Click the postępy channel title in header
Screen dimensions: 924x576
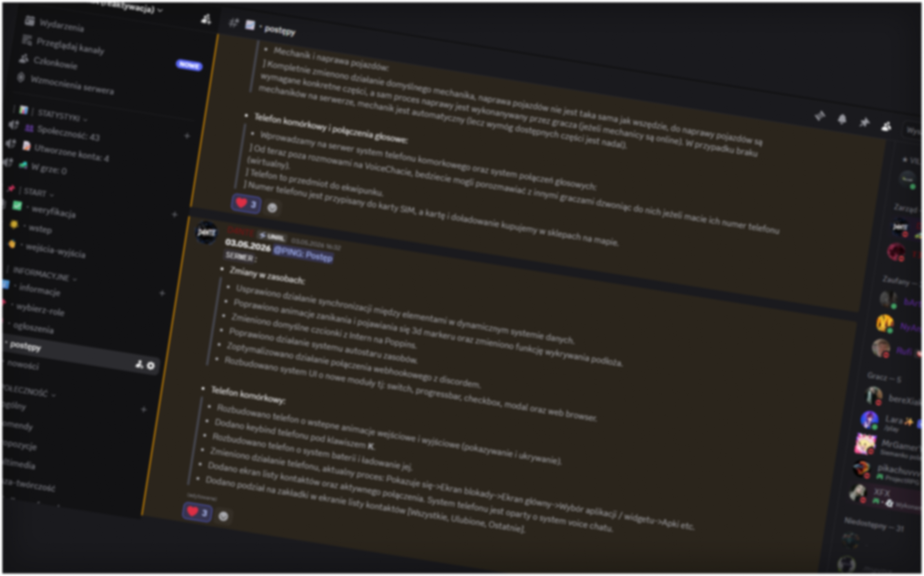(280, 31)
